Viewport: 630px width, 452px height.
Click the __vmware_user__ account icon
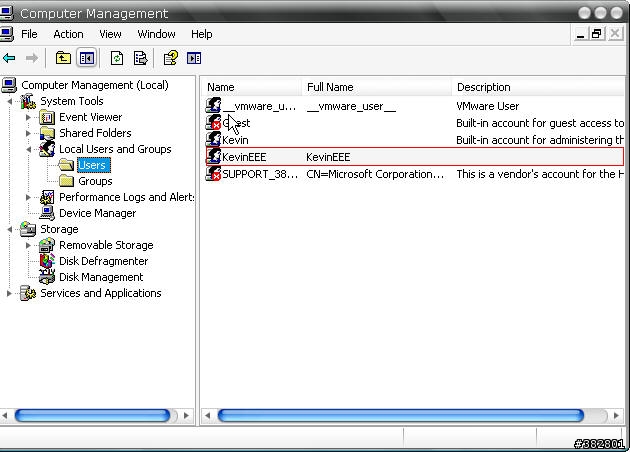[213, 106]
